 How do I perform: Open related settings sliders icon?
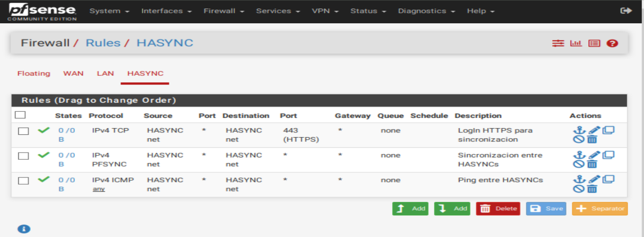point(558,43)
